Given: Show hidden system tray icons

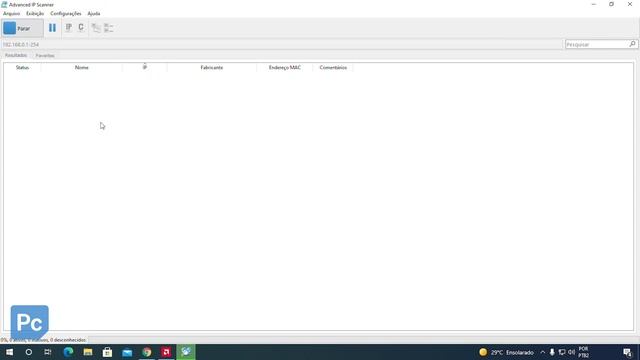Looking at the screenshot, I should point(542,352).
